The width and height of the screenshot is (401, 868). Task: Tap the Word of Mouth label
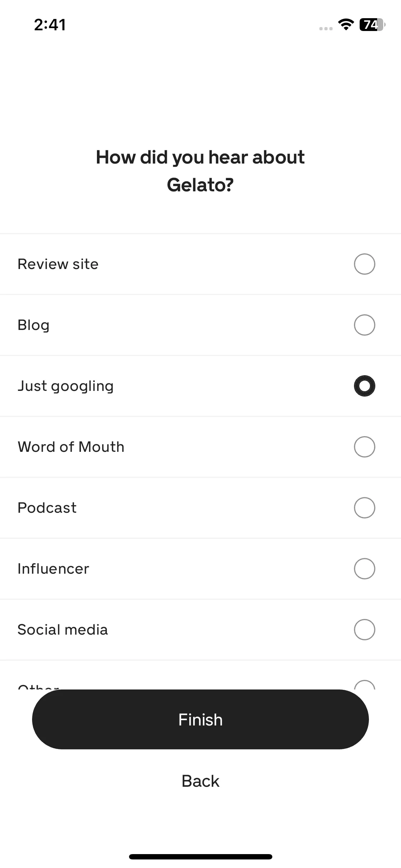tap(71, 447)
